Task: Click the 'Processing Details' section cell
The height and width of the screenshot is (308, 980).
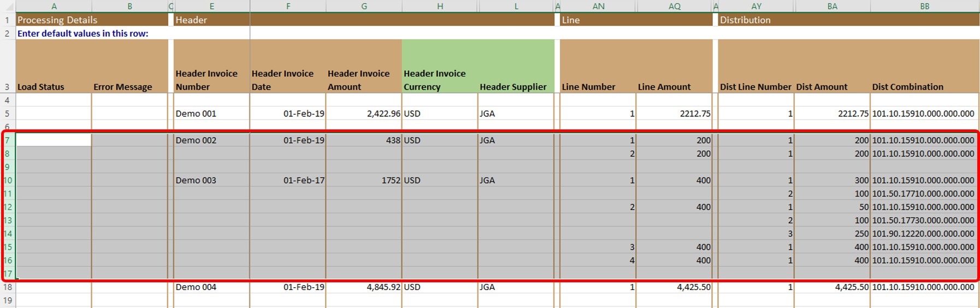Action: click(92, 20)
